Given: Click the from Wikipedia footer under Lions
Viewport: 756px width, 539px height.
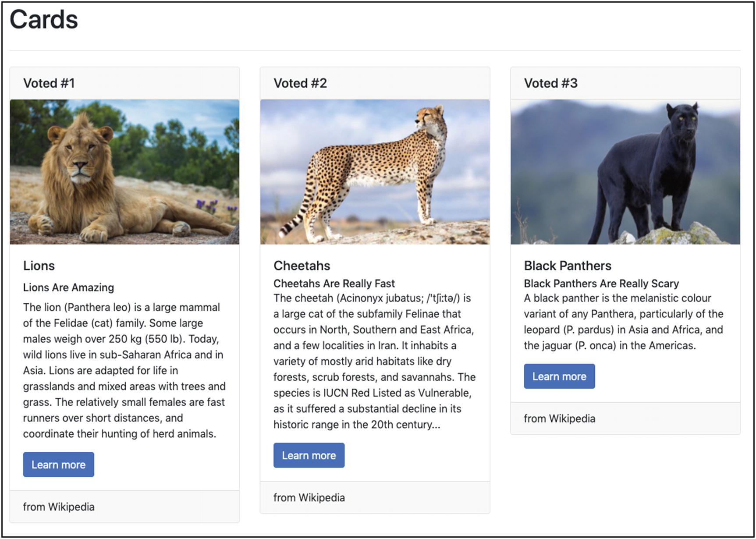Looking at the screenshot, I should 59,507.
